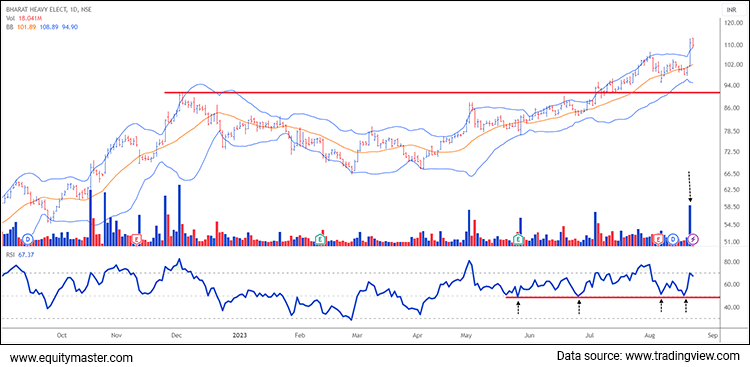
Task: Click the May date label on time axis
Action: coord(467,335)
